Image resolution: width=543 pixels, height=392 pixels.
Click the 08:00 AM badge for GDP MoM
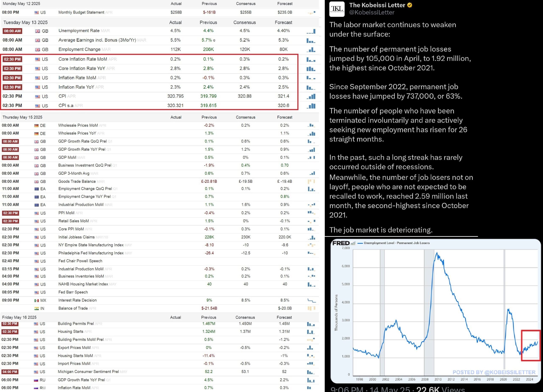tap(10, 158)
